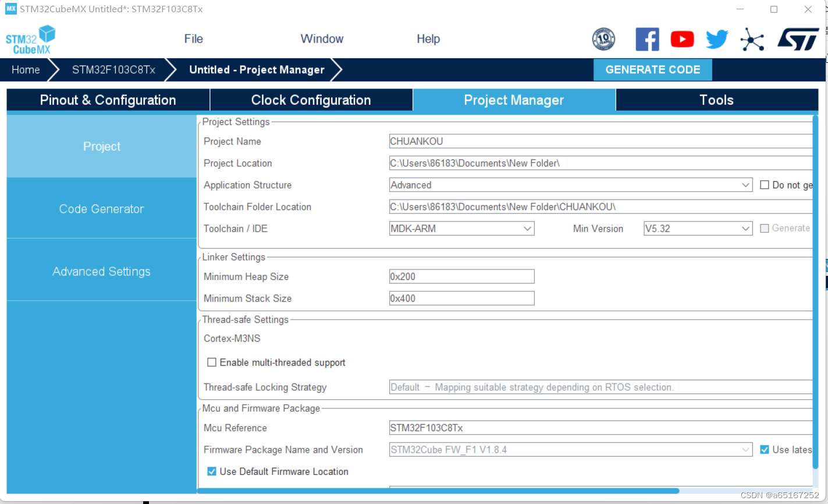Click the Project Location input field

pyautogui.click(x=600, y=164)
